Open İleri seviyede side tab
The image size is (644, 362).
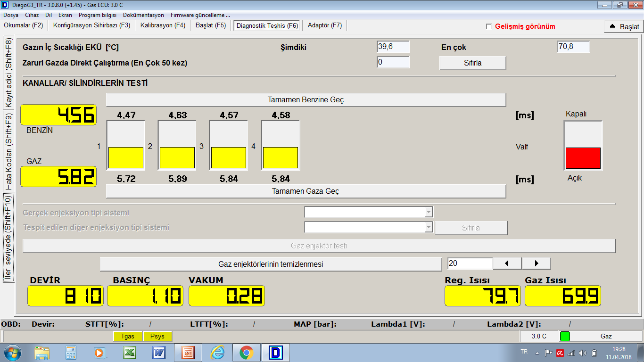click(8, 238)
